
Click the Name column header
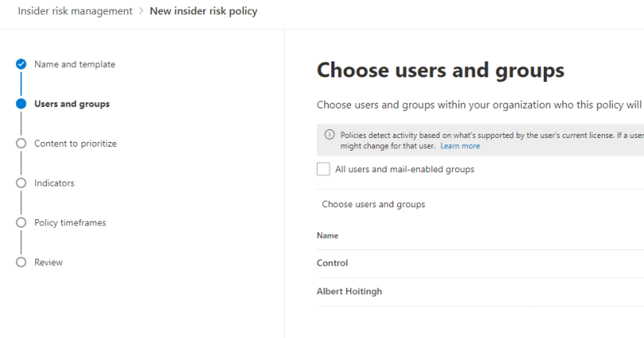pyautogui.click(x=327, y=236)
